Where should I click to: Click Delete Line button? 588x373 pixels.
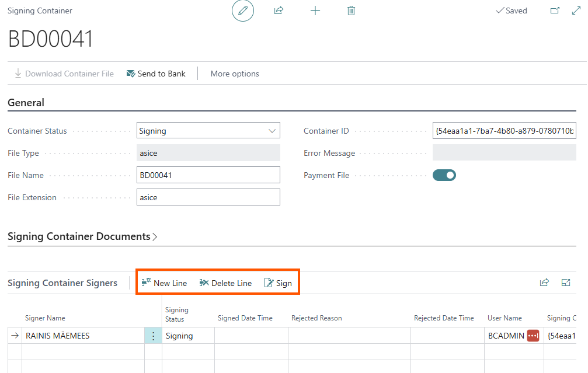(x=225, y=283)
